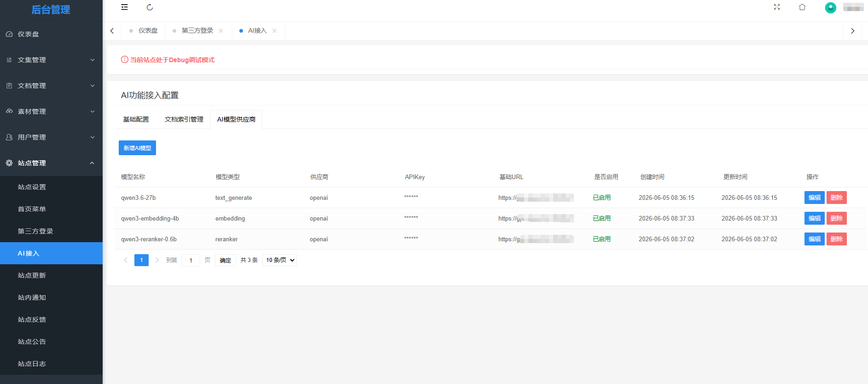Edit the qwen3.6-27b model
This screenshot has width=868, height=384.
[x=814, y=198]
